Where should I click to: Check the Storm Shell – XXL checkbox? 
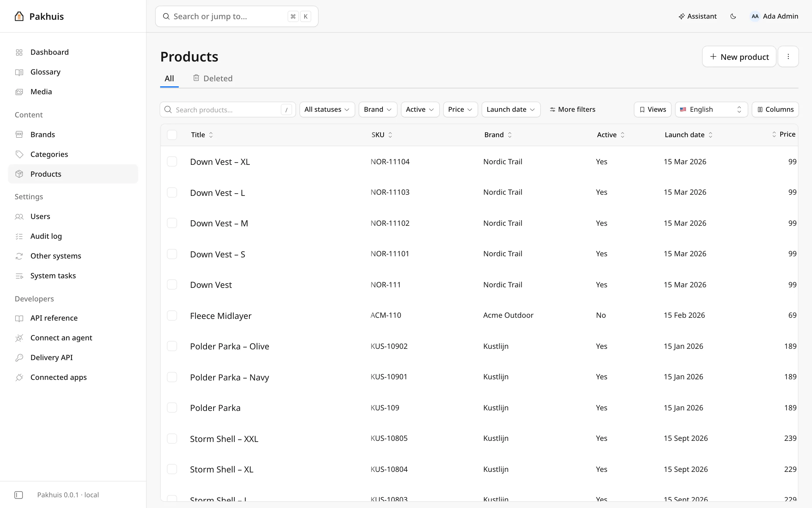(172, 439)
